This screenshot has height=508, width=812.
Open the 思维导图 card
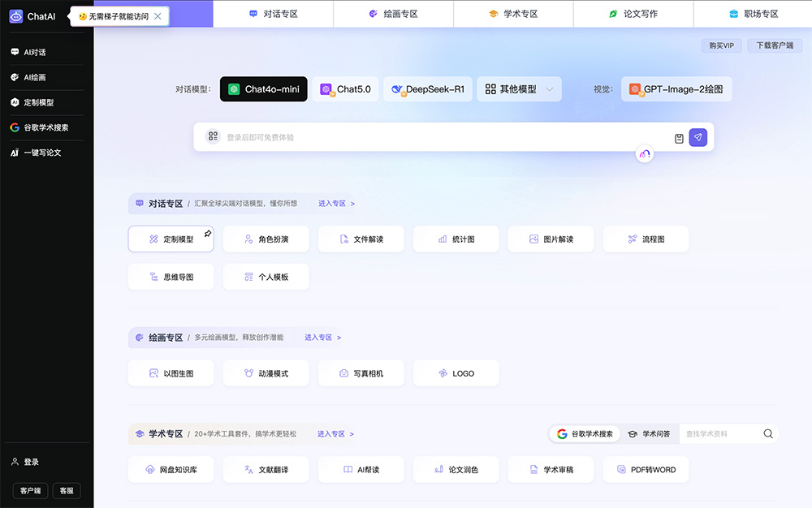tap(171, 277)
